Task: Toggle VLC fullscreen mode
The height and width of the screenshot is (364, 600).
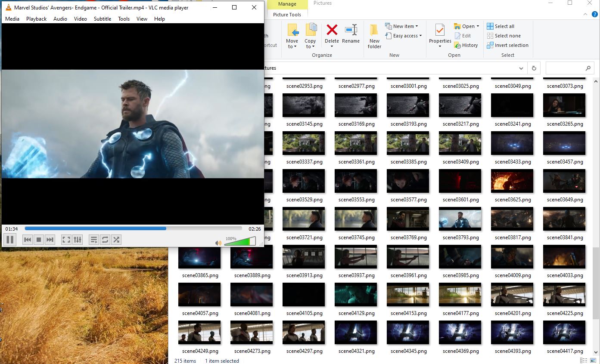Action: click(66, 240)
